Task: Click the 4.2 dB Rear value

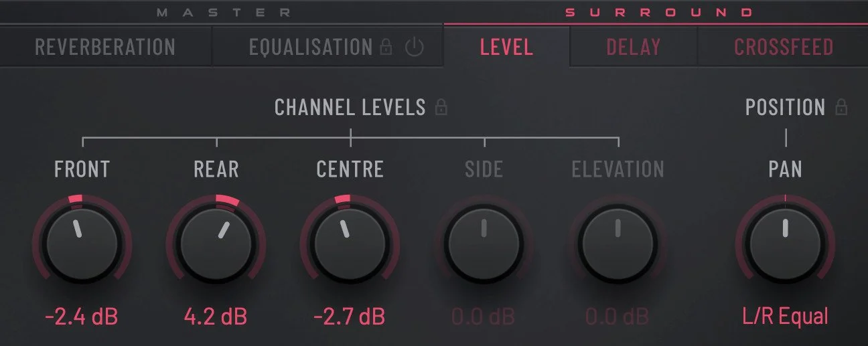Action: click(216, 316)
